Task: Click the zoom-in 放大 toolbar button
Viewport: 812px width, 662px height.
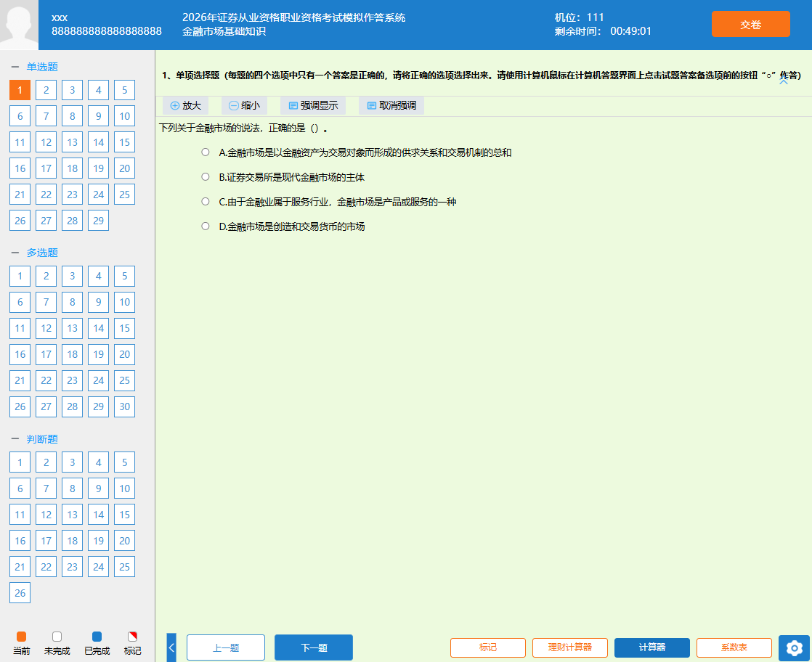Action: pos(185,105)
